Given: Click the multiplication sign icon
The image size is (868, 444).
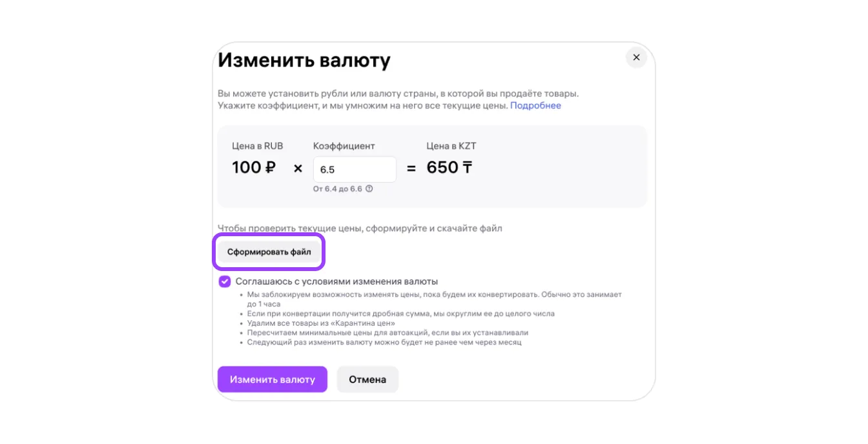Looking at the screenshot, I should coord(298,168).
